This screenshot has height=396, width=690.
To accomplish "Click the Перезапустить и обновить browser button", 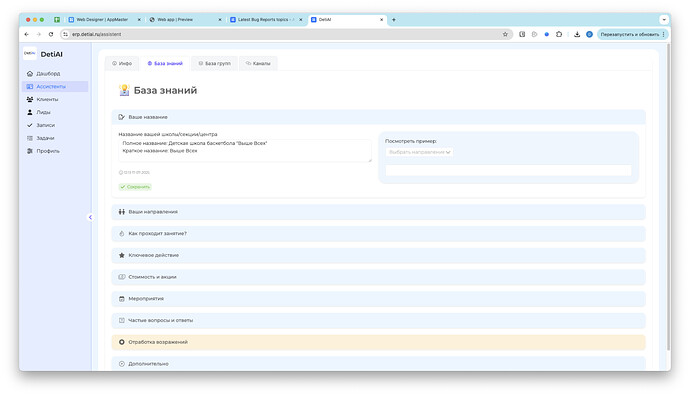I will [x=633, y=34].
